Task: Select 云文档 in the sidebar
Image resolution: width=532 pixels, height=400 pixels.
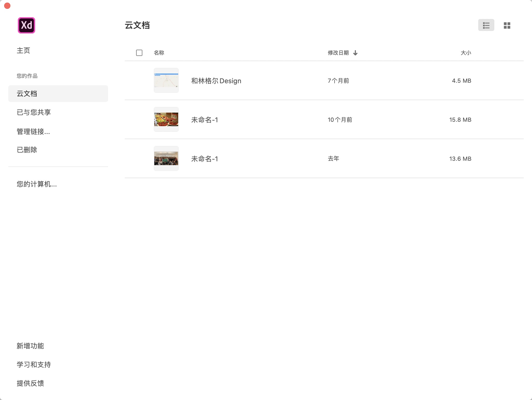Action: point(27,94)
